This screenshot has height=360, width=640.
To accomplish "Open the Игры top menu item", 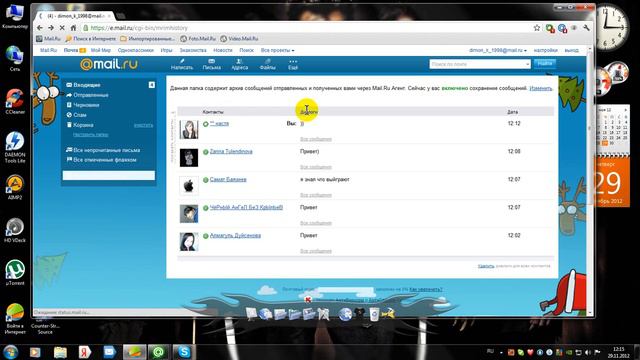I will click(x=166, y=50).
